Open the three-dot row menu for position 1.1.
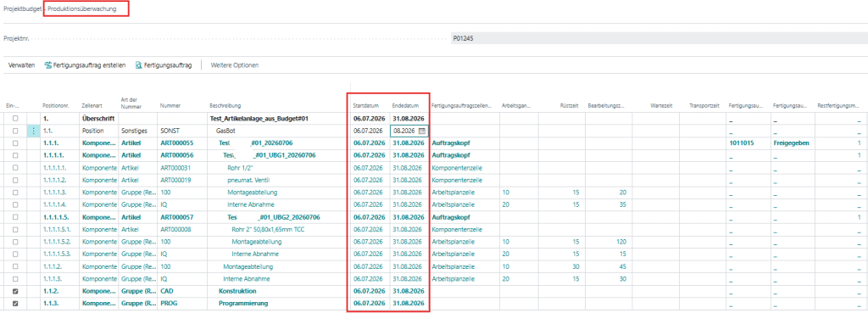Viewport: 868px width, 313px height. coord(33,131)
